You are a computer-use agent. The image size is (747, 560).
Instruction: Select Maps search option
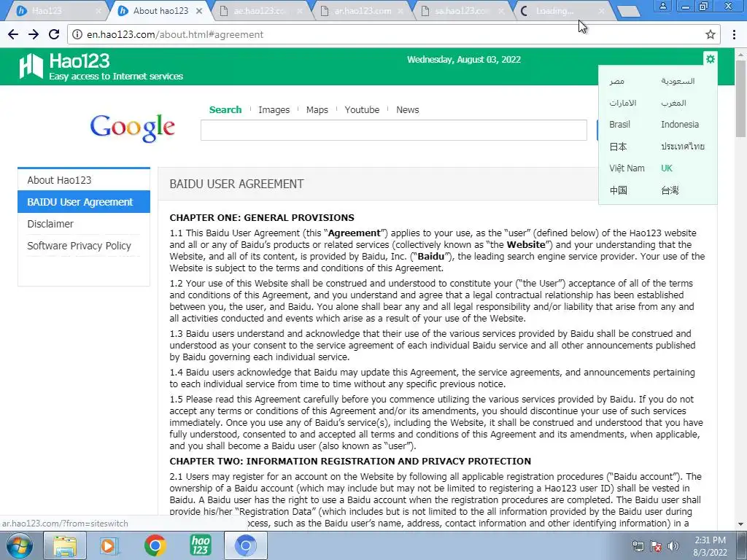pyautogui.click(x=317, y=109)
